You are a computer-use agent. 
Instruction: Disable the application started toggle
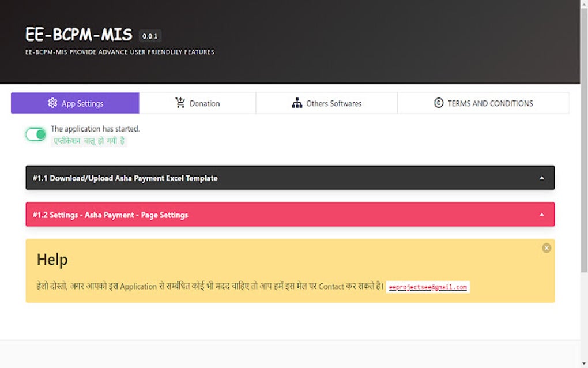[35, 134]
